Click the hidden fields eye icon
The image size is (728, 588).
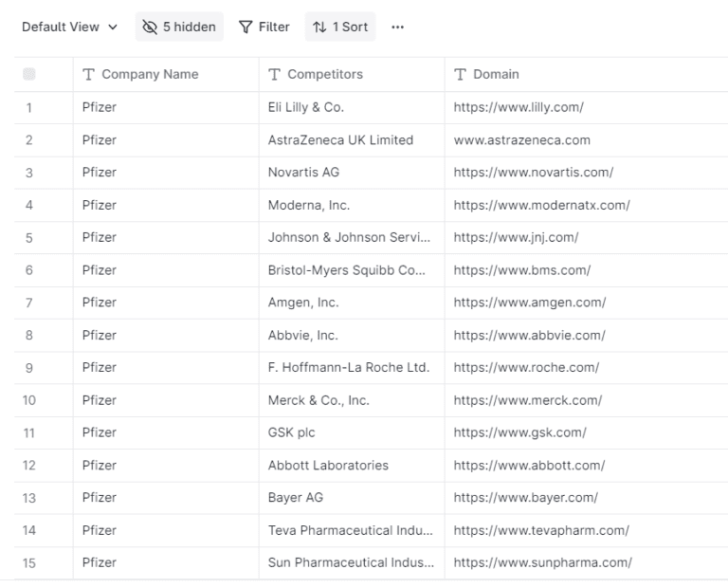(x=150, y=27)
